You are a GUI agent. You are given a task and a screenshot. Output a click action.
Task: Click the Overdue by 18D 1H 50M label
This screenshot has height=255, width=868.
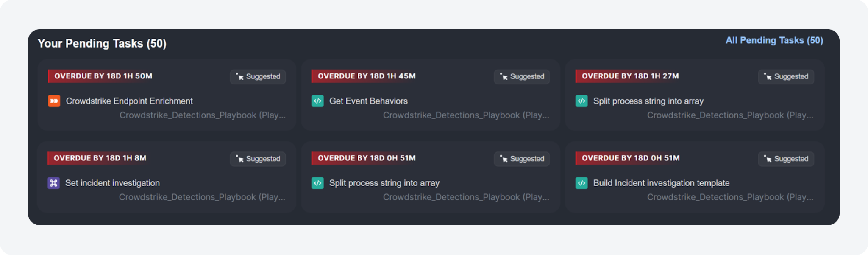point(103,76)
